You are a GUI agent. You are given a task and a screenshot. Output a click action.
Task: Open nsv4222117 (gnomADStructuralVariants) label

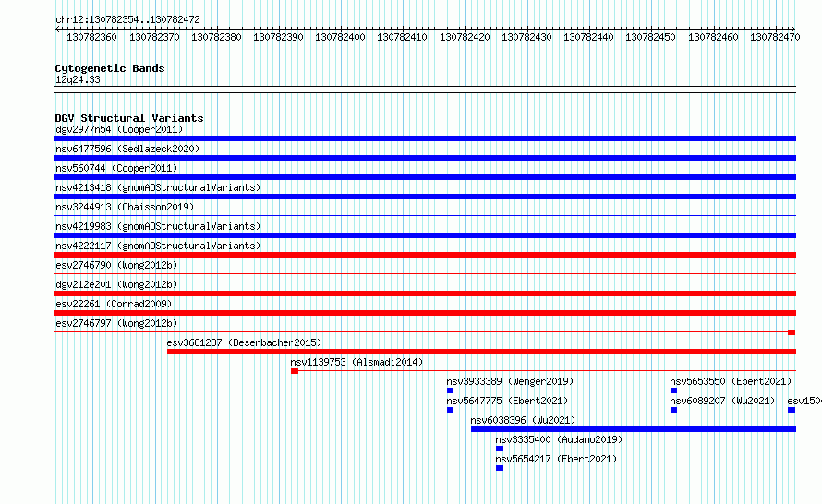158,246
